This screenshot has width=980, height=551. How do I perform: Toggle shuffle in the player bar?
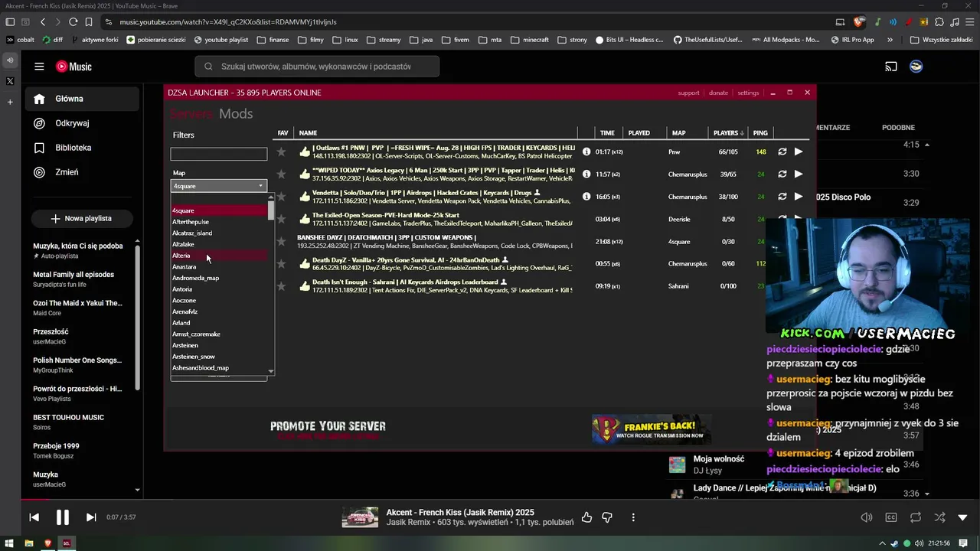(939, 517)
